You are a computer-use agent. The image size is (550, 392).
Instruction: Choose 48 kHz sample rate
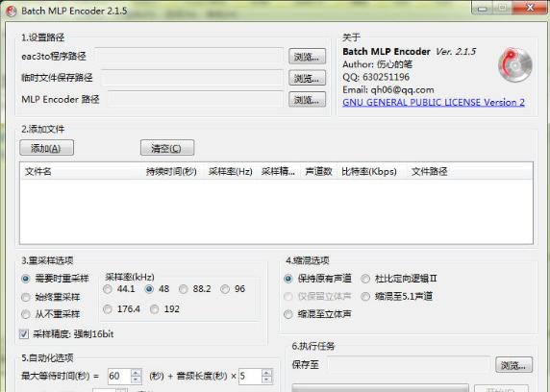tap(157, 289)
